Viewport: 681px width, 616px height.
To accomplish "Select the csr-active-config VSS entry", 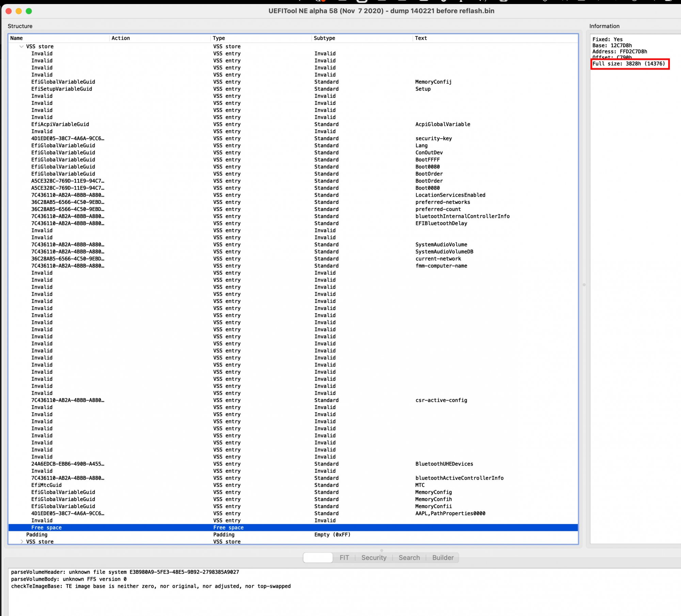I will (441, 400).
